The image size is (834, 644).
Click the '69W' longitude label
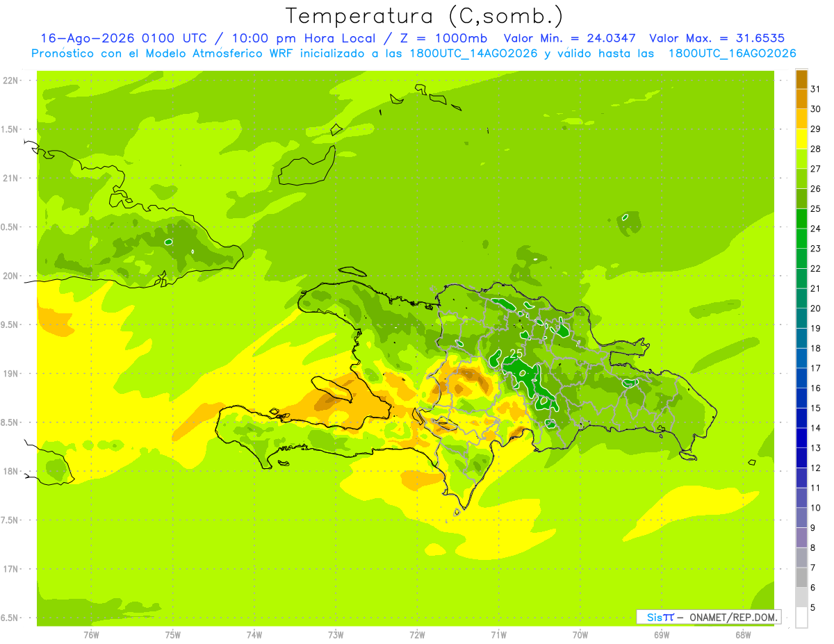point(662,635)
